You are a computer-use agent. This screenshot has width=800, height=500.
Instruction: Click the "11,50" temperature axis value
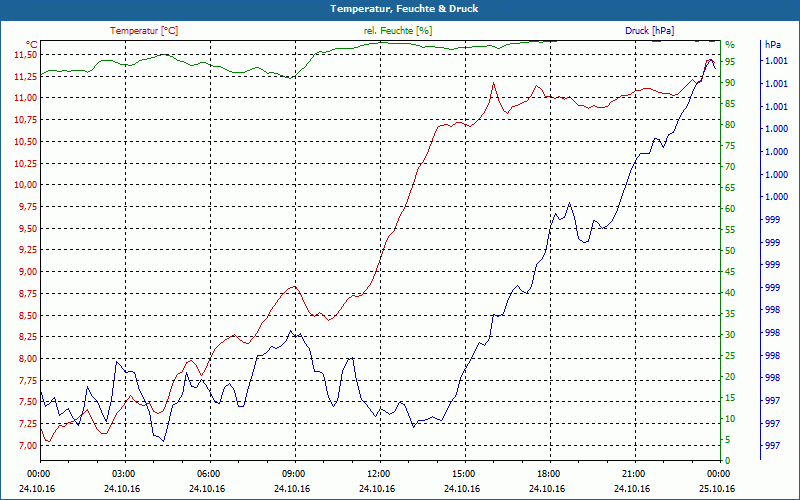[26, 54]
